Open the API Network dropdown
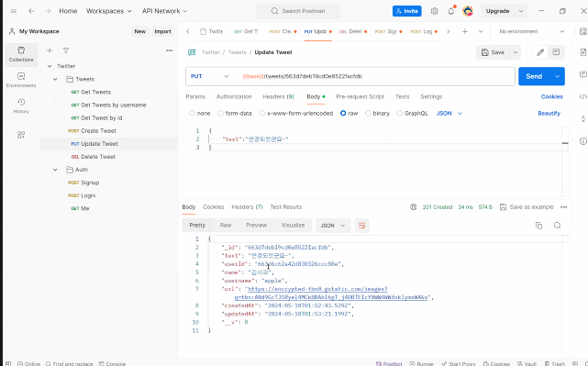The image size is (588, 366). tap(164, 11)
